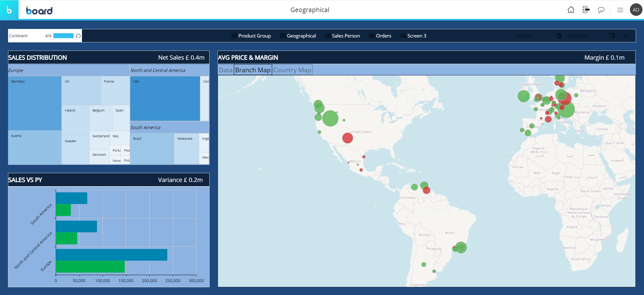644x295 pixels.
Task: Click the refresh dates icon
Action: click(626, 36)
